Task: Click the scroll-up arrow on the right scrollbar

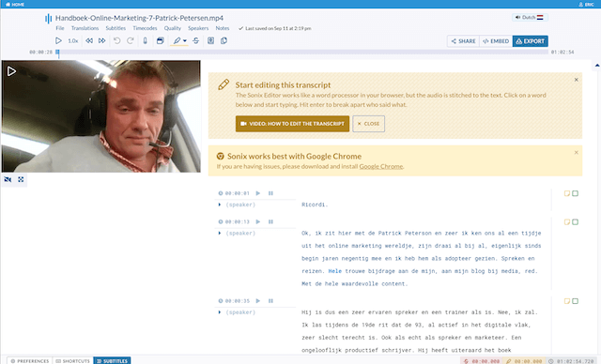Action: pos(597,66)
